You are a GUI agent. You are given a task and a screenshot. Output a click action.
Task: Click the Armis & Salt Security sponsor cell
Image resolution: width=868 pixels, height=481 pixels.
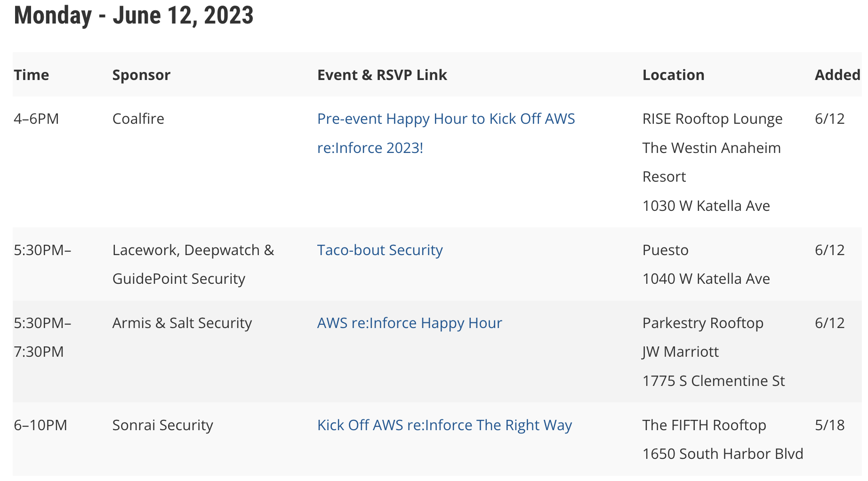182,323
